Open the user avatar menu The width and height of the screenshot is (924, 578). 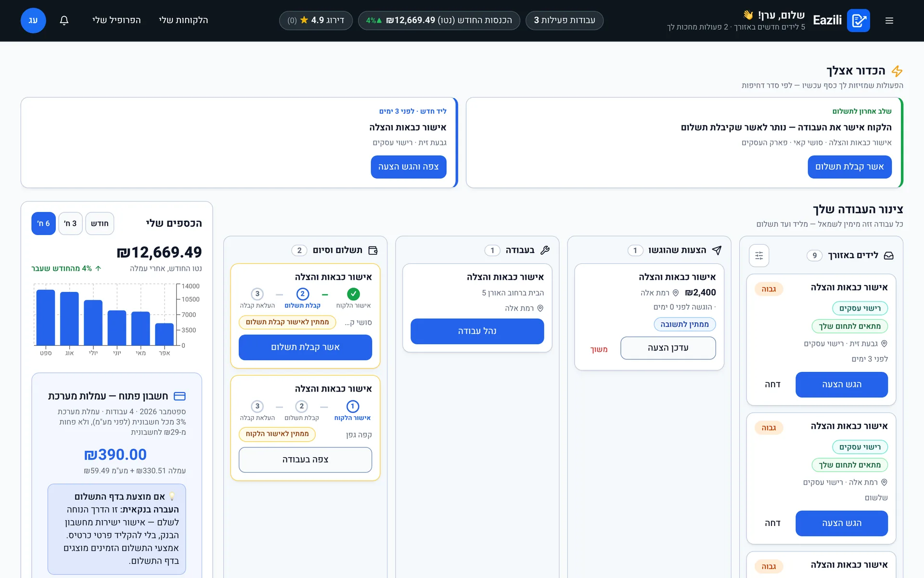click(33, 20)
